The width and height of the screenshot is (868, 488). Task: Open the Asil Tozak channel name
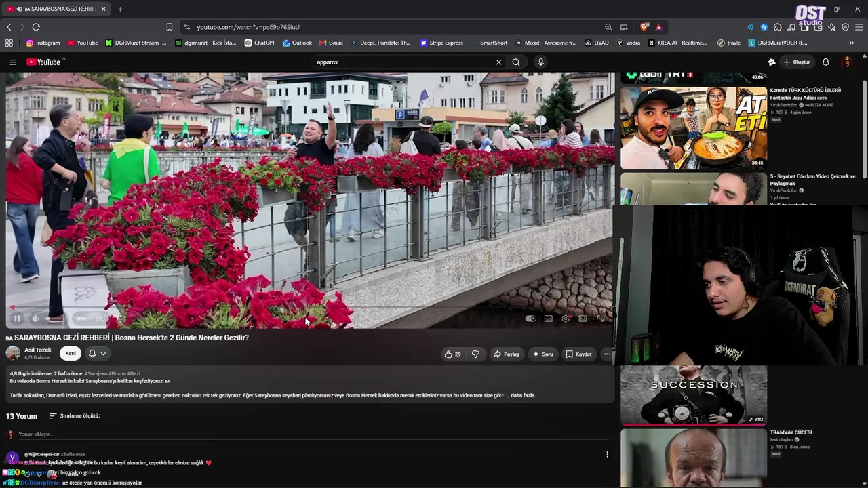pyautogui.click(x=37, y=350)
